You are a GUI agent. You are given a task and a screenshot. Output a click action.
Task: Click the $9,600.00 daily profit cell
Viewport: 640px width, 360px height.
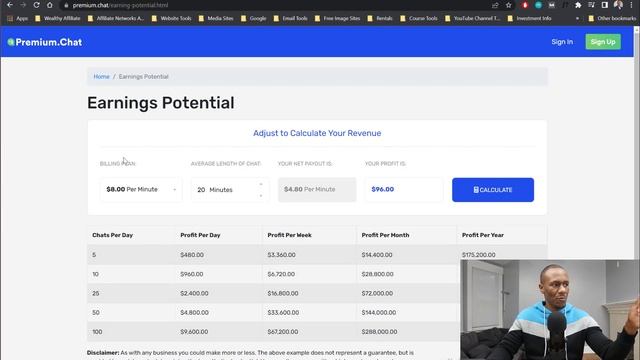194,332
